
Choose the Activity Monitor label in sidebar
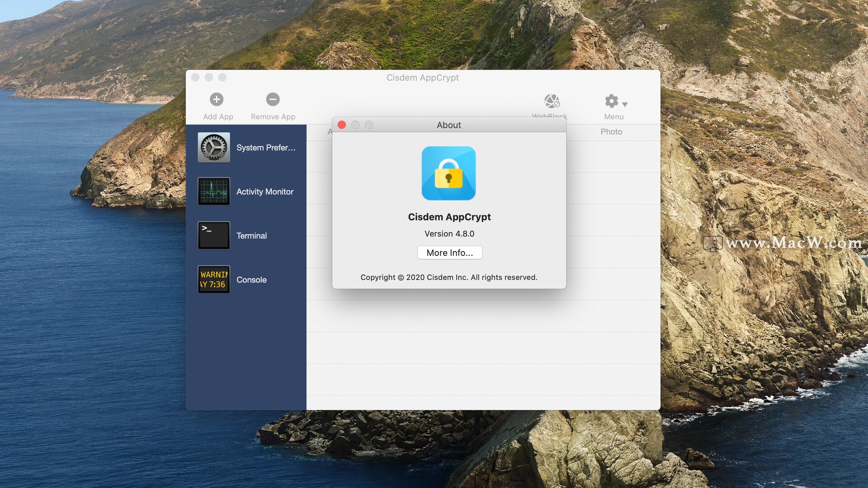(x=264, y=192)
